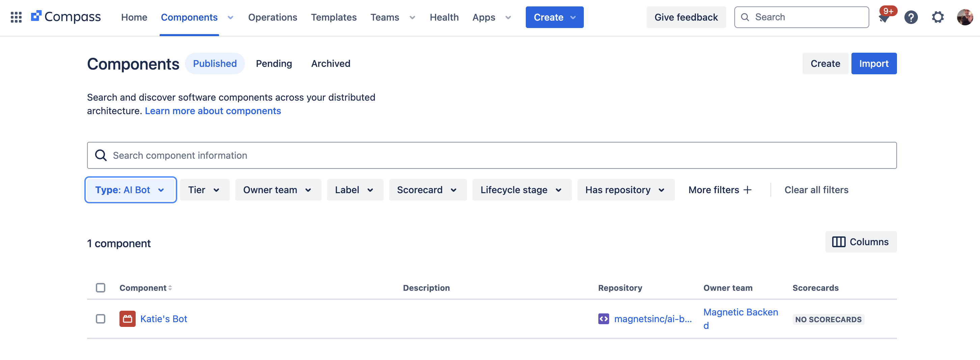Click the plus icon in More filters

pos(747,189)
